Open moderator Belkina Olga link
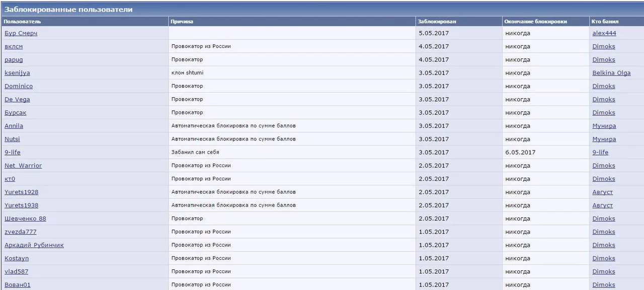 611,73
